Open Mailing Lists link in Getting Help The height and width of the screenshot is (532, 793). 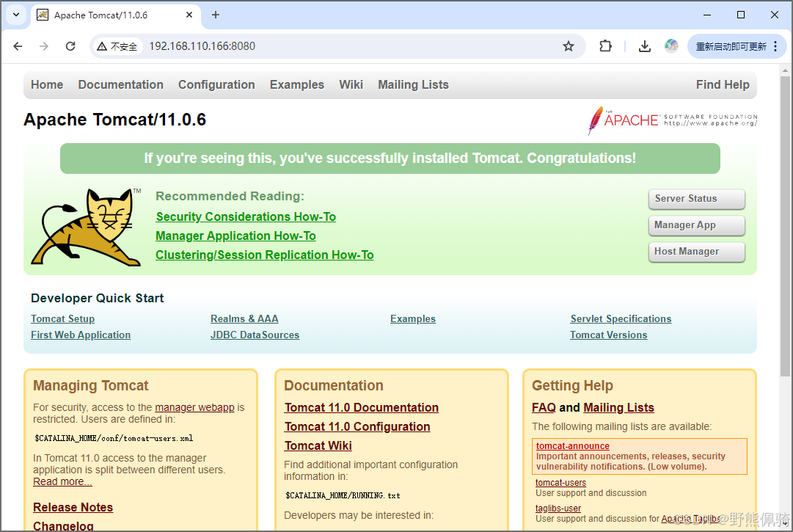[618, 407]
